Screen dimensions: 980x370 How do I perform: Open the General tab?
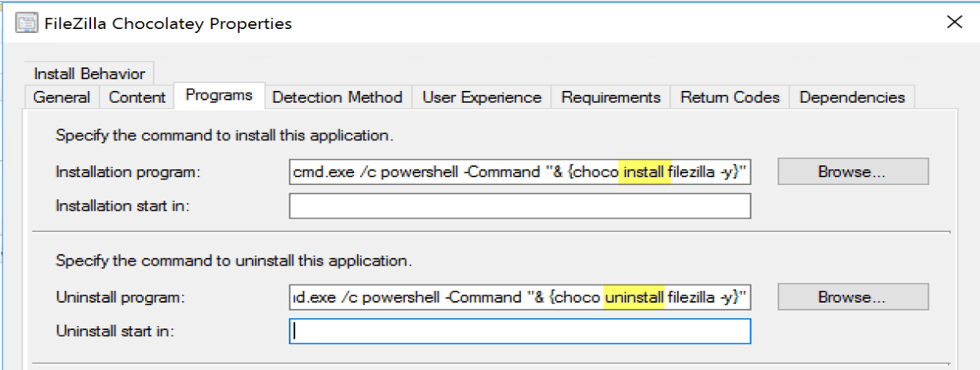coord(62,97)
